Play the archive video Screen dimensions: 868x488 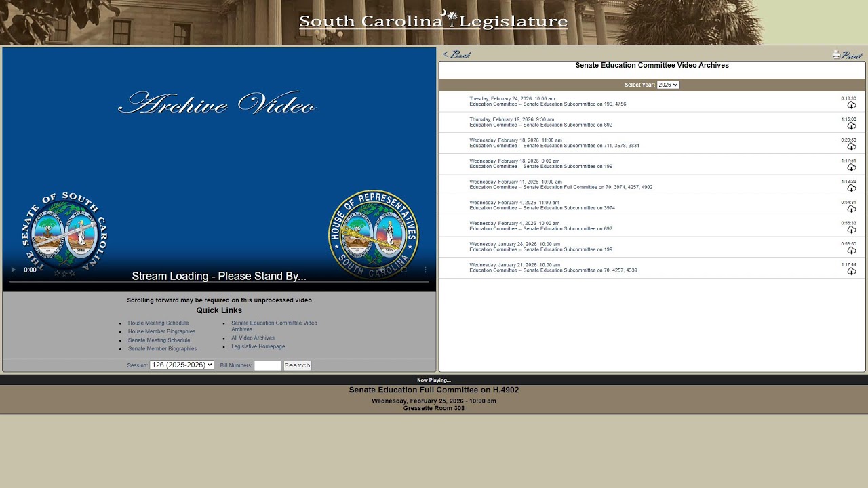(x=14, y=270)
